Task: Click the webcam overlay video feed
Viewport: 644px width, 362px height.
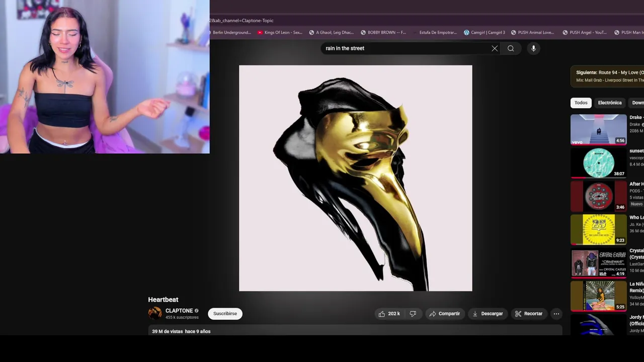Action: 105,76
